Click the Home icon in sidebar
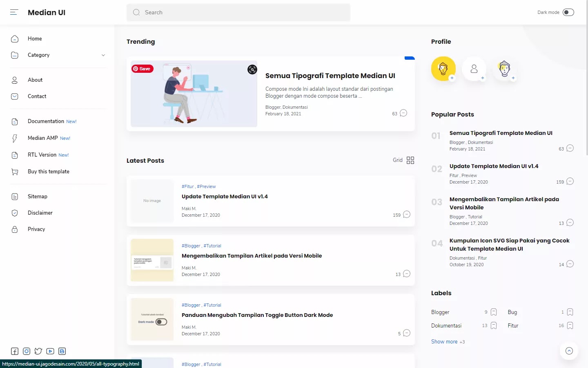 [x=15, y=39]
